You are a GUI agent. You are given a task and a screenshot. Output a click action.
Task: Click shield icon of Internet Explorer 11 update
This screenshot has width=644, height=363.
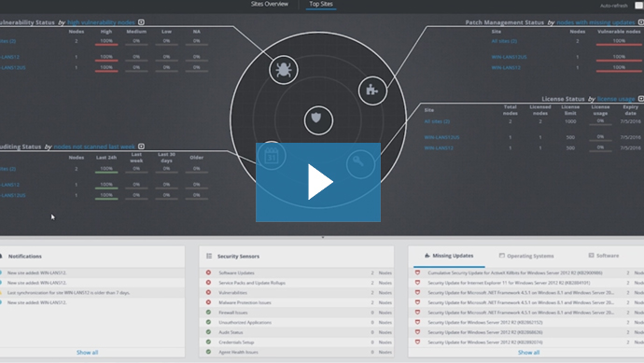pos(417,283)
